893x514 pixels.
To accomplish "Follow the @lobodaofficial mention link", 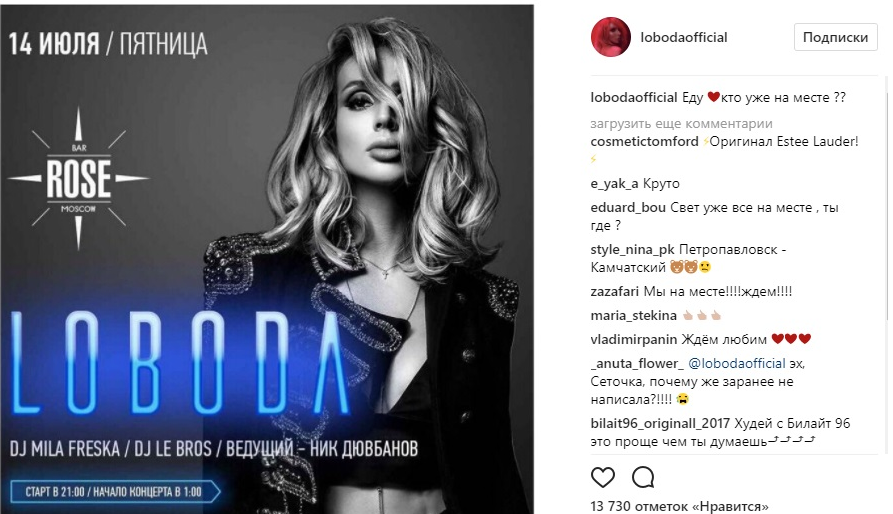I will point(737,363).
